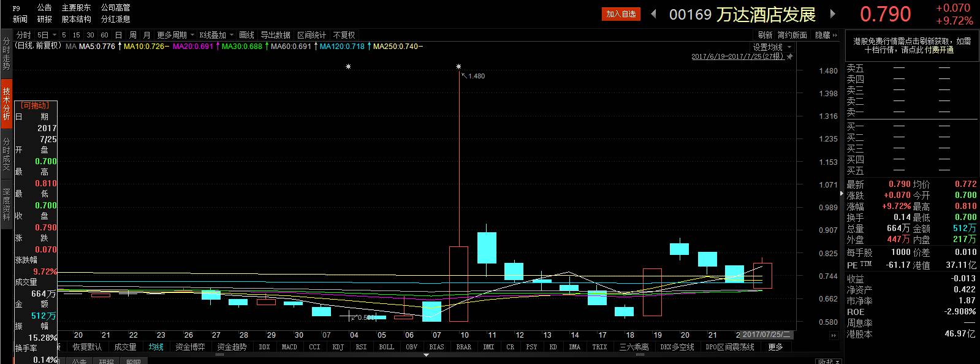The width and height of the screenshot is (980, 364).
Task: Click the peak price label 1.480
Action: (476, 76)
